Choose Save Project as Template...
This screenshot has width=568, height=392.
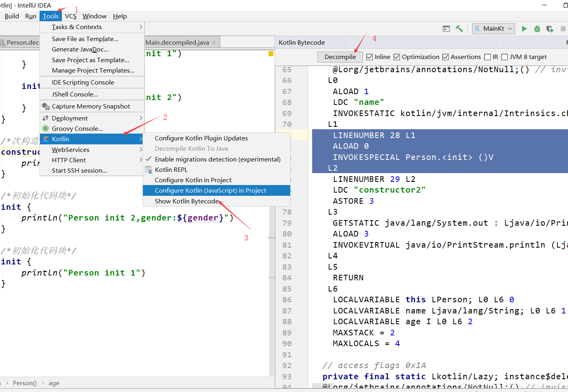(92, 60)
